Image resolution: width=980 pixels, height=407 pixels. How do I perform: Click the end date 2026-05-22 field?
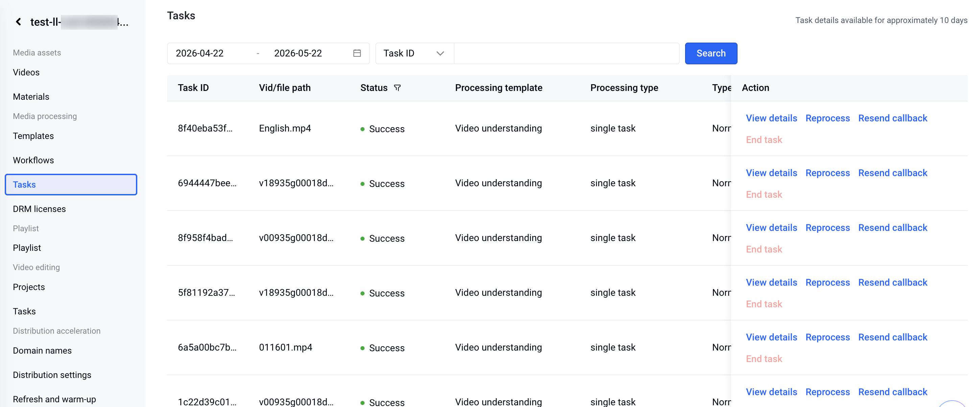(298, 53)
